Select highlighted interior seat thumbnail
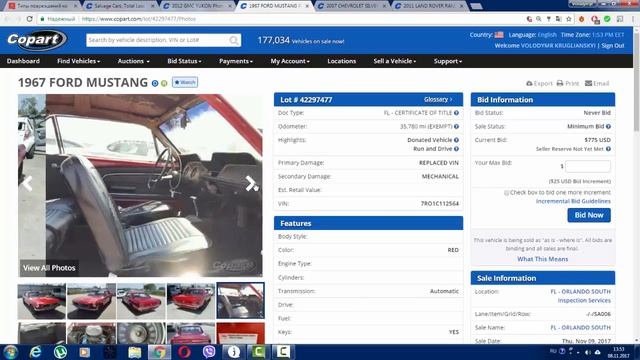640x360 pixels. [240, 300]
